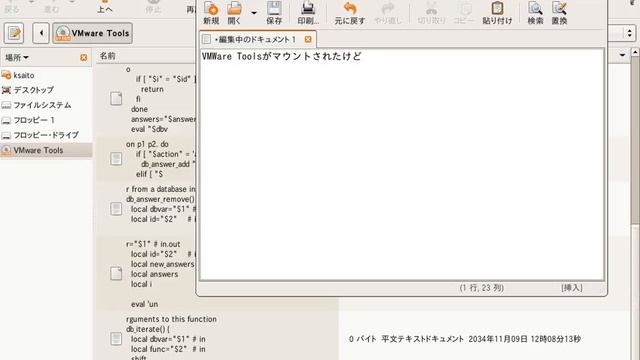Save the document with 保存 icon

[274, 13]
